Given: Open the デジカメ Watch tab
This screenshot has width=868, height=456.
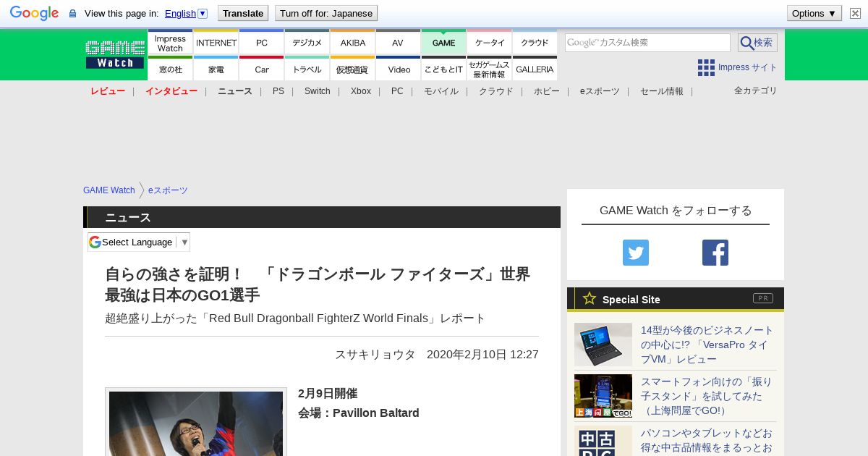Looking at the screenshot, I should click(307, 43).
